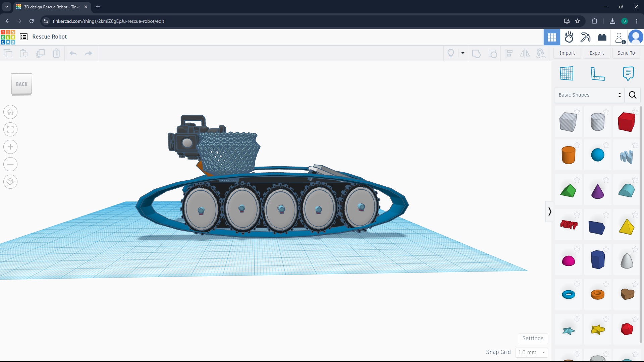Click the Zoom in button
The image size is (644, 362).
(10, 147)
